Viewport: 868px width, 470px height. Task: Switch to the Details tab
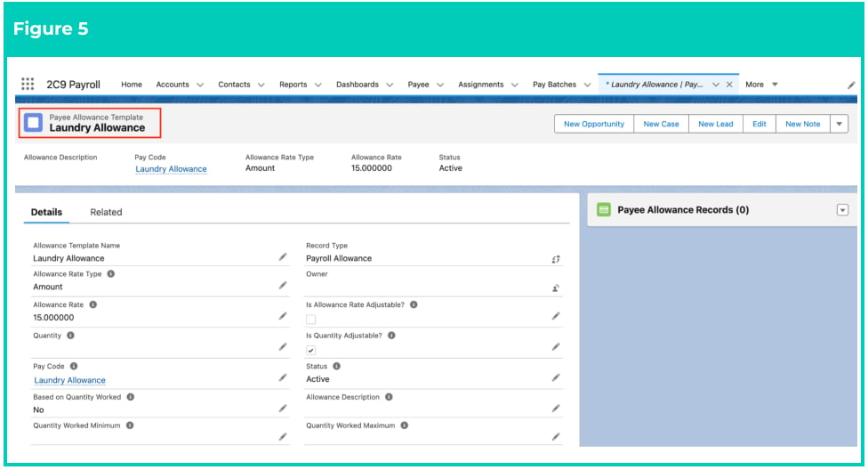46,212
